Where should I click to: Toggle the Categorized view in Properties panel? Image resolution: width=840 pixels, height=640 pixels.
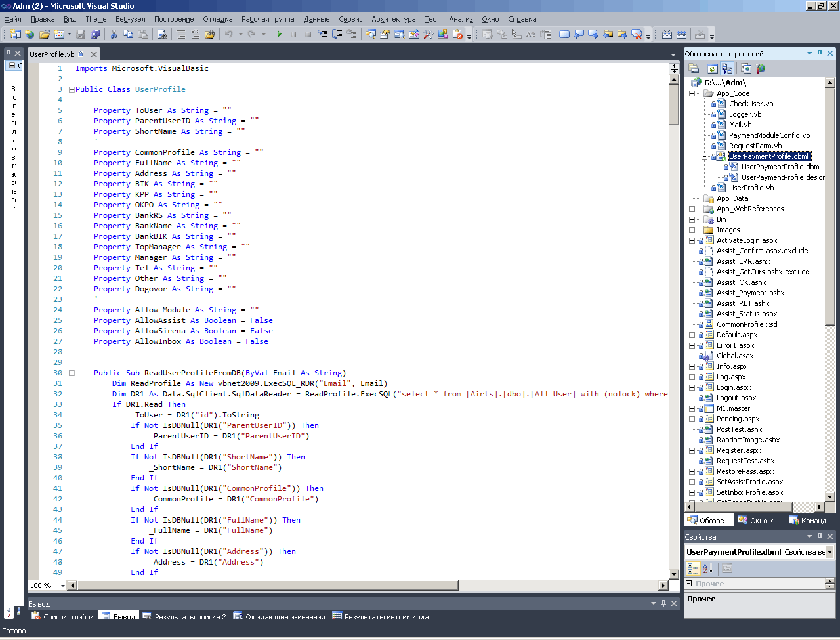point(693,568)
